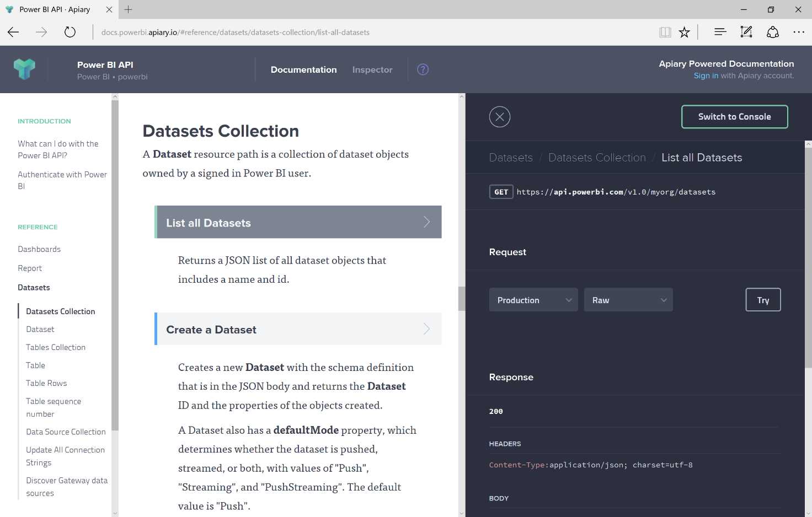Image resolution: width=812 pixels, height=517 pixels.
Task: Click the Switch to Console button
Action: click(x=734, y=116)
